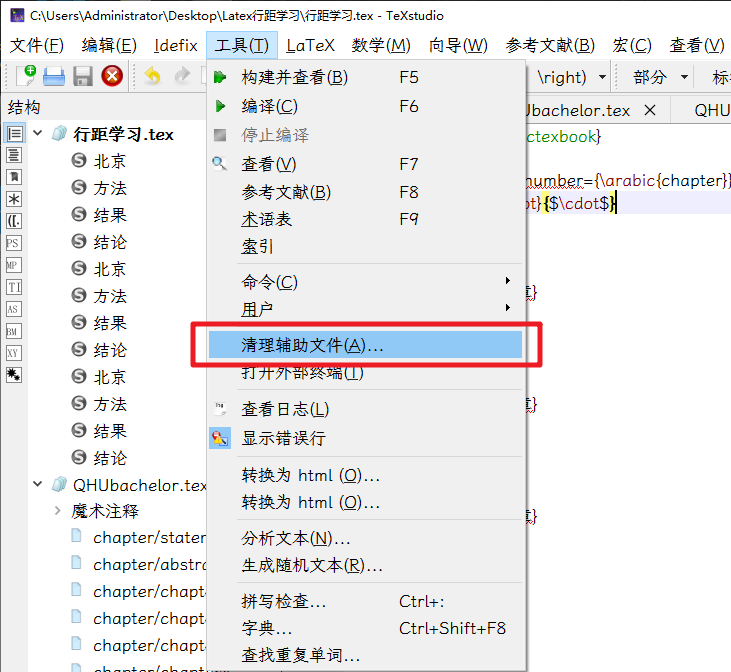Viewport: 731px width, 672px height.
Task: Open the 编辑(E) menu
Action: point(109,45)
